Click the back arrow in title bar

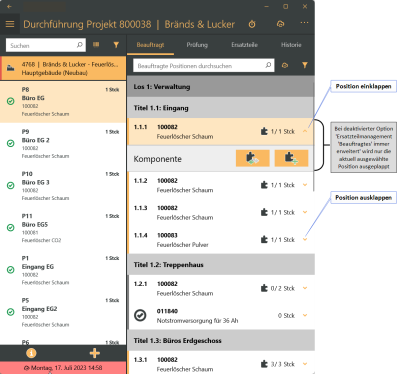tap(9, 7)
